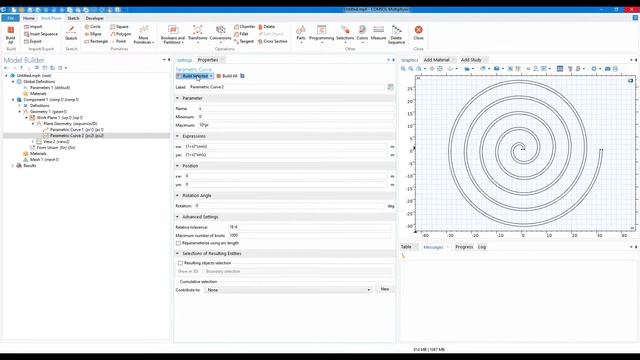This screenshot has width=640, height=360.
Task: Close the work plane with red Close icon
Action: pyautogui.click(x=418, y=33)
